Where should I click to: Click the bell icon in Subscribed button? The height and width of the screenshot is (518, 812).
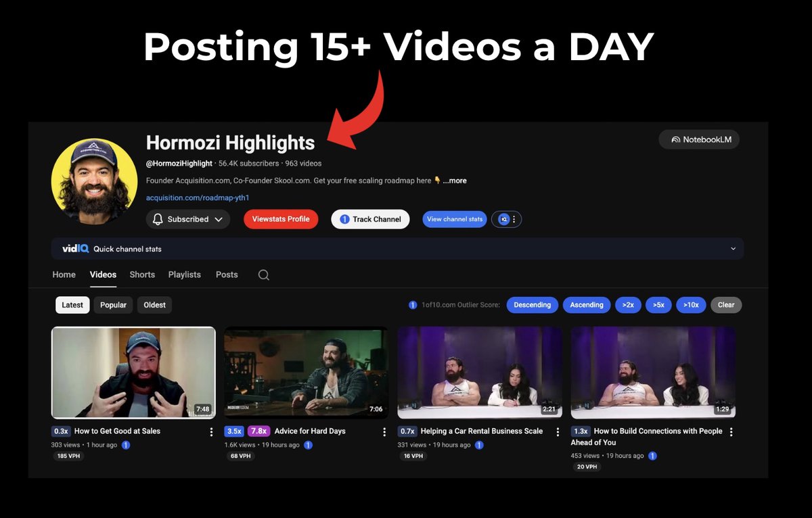158,219
